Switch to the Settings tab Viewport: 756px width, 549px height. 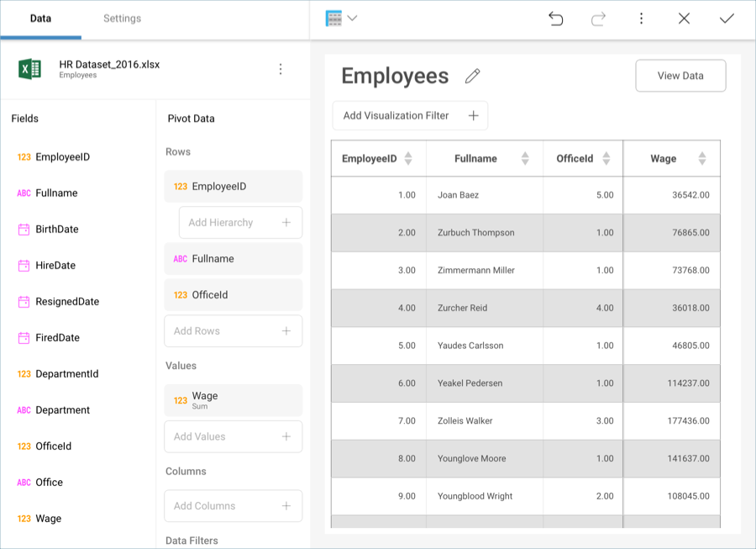[x=122, y=18]
